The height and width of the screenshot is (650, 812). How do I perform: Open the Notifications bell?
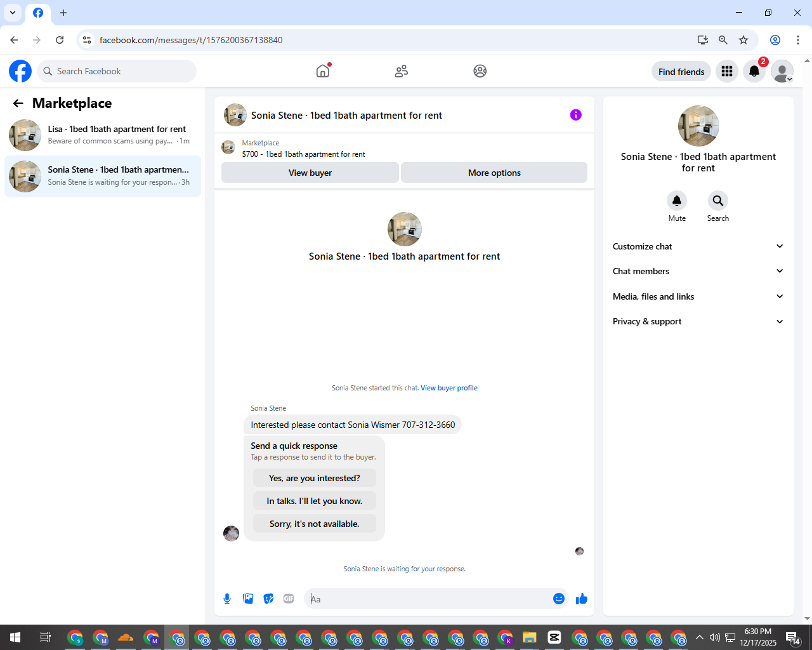[754, 71]
